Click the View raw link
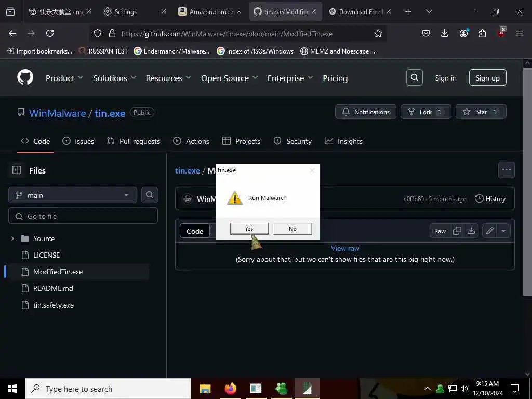 coord(345,248)
